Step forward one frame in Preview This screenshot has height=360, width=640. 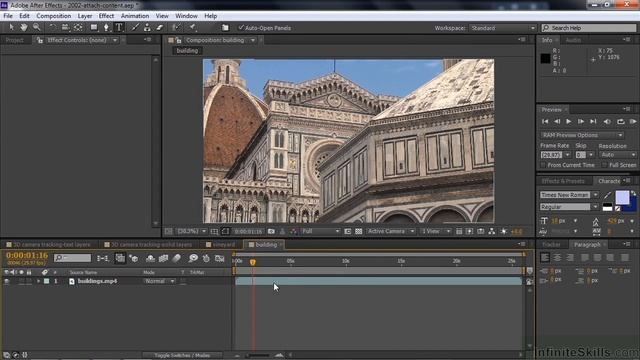click(x=580, y=122)
